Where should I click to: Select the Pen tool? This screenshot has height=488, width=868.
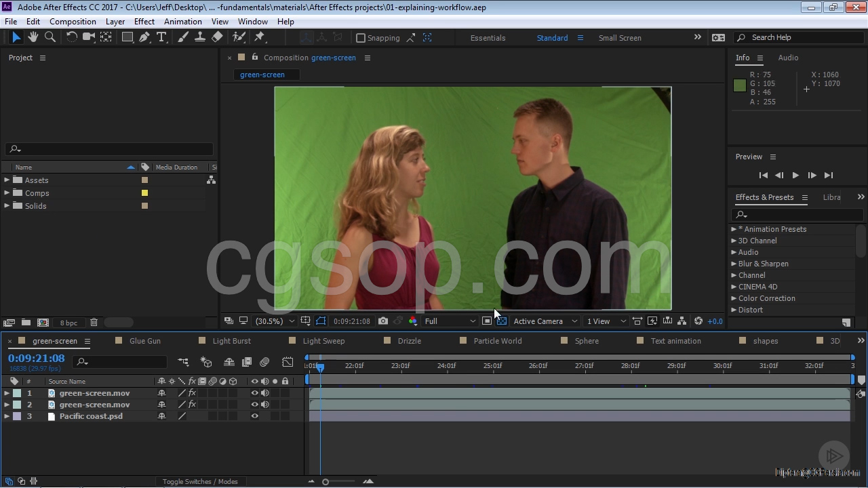point(144,37)
